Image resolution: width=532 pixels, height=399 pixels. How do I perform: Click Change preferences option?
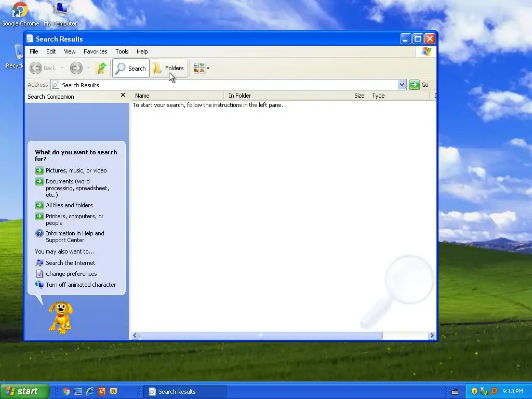click(71, 274)
